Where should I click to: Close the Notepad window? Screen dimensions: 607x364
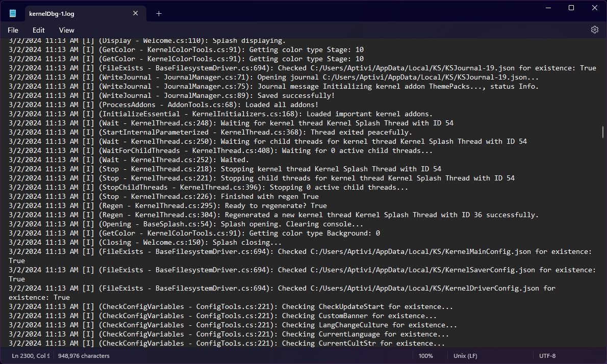coord(595,8)
